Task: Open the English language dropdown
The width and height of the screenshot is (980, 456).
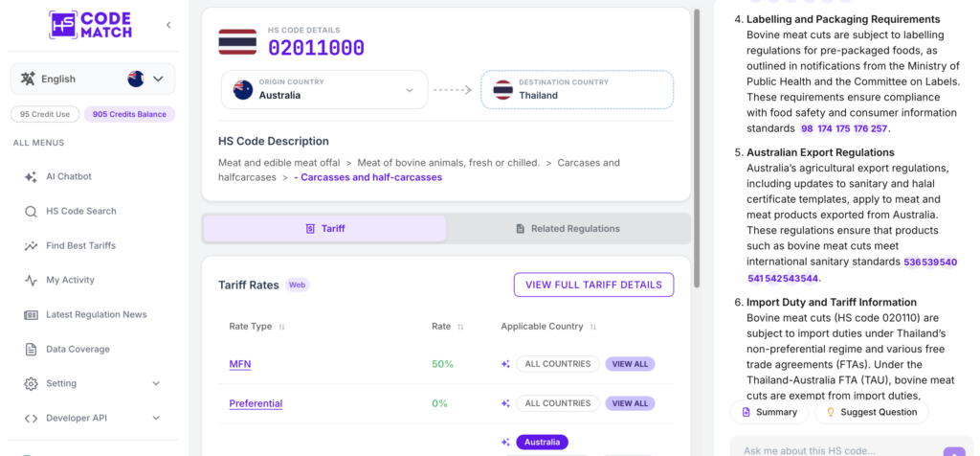Action: point(93,79)
